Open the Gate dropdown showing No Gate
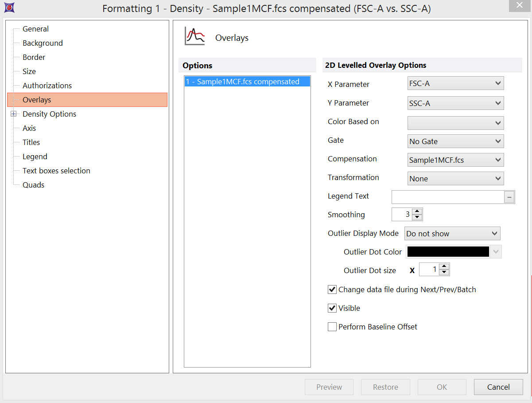Image resolution: width=532 pixels, height=403 pixels. point(455,141)
